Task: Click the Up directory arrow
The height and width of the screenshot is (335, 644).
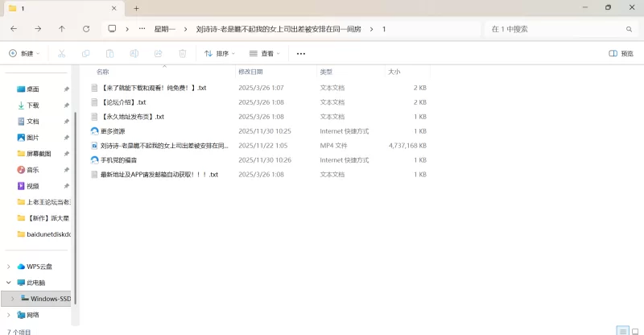Action: [x=62, y=29]
